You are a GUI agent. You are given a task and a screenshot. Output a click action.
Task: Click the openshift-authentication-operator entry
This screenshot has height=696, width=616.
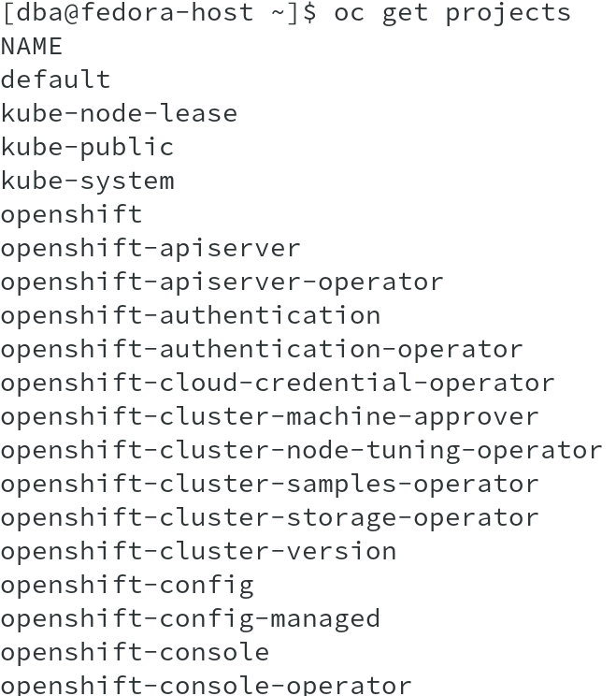pos(262,350)
